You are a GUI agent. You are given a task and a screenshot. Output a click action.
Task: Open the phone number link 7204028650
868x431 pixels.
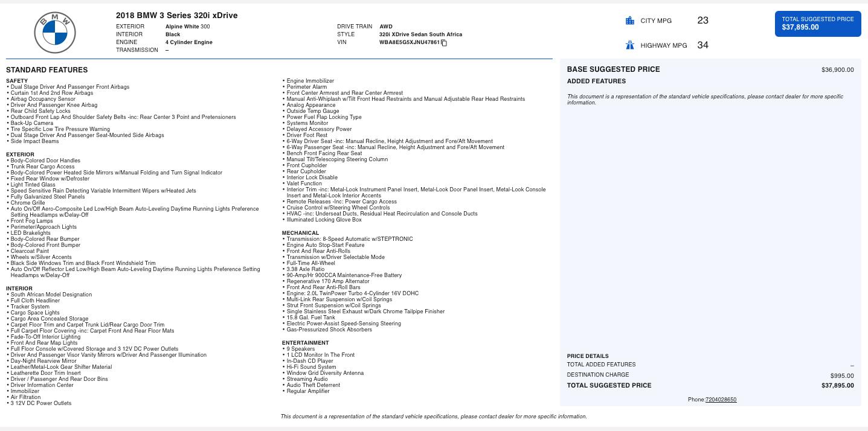pyautogui.click(x=721, y=400)
